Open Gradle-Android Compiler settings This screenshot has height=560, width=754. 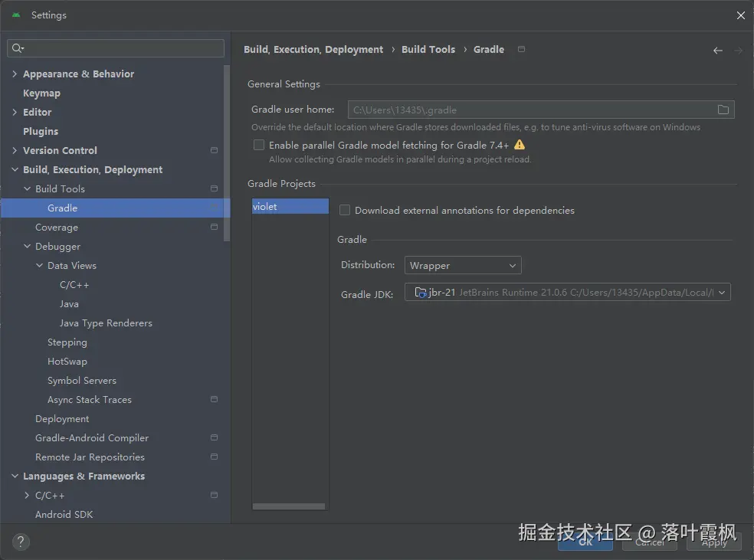[x=92, y=438]
